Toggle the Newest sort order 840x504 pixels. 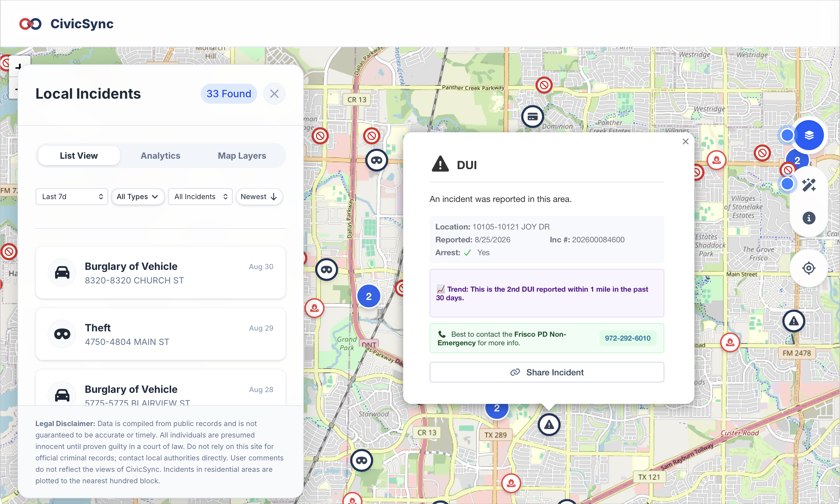pos(259,197)
